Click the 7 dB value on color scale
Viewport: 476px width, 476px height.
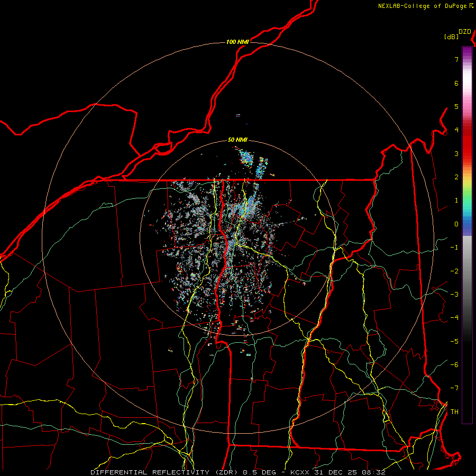coord(456,59)
